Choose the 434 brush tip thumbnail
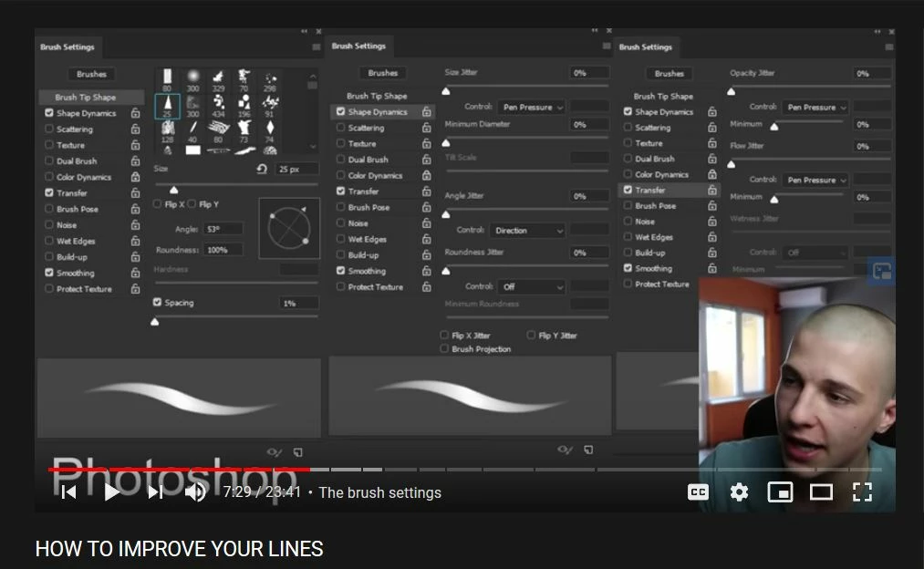 [218, 106]
